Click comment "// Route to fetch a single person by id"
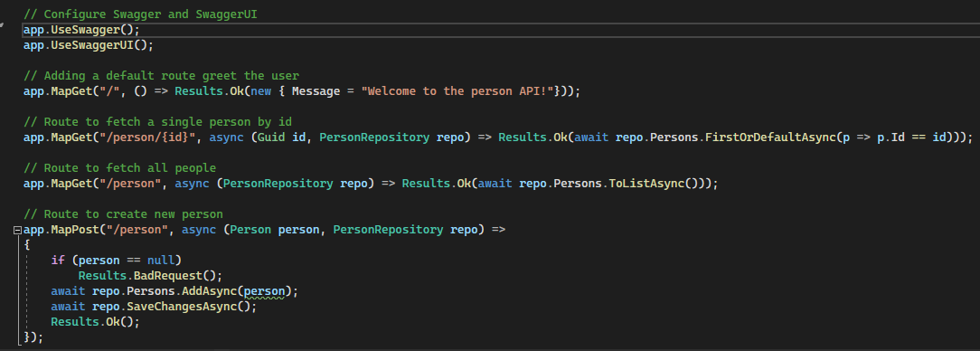 [x=157, y=122]
